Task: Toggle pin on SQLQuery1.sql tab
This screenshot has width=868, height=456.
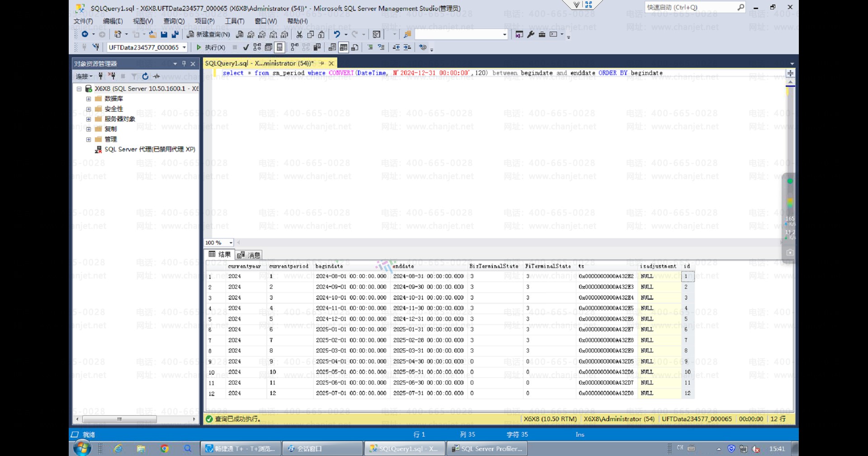Action: point(322,64)
